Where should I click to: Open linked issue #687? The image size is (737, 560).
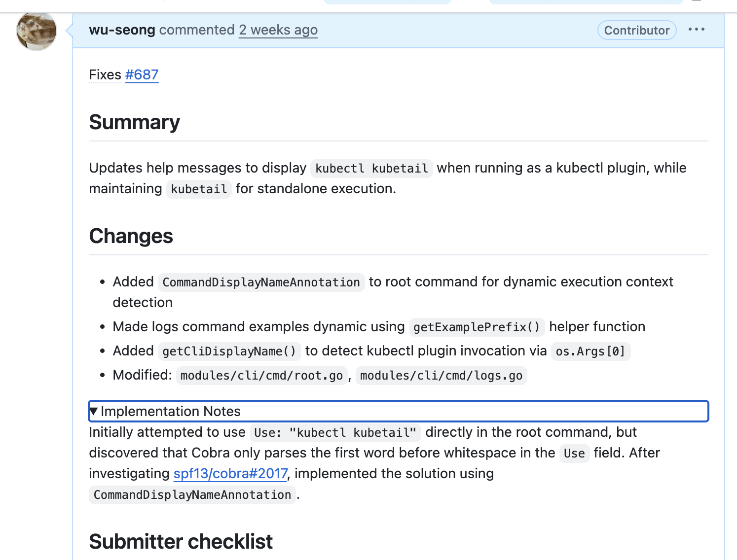pos(142,75)
